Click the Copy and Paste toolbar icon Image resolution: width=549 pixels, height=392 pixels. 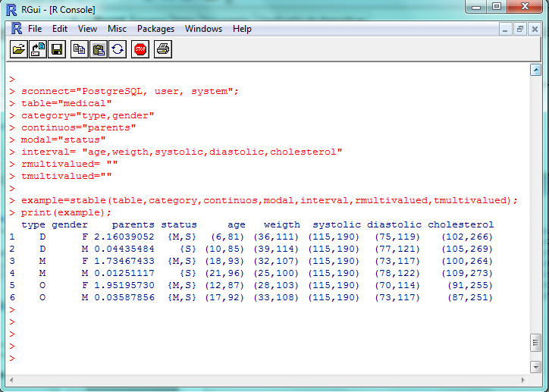(x=118, y=49)
